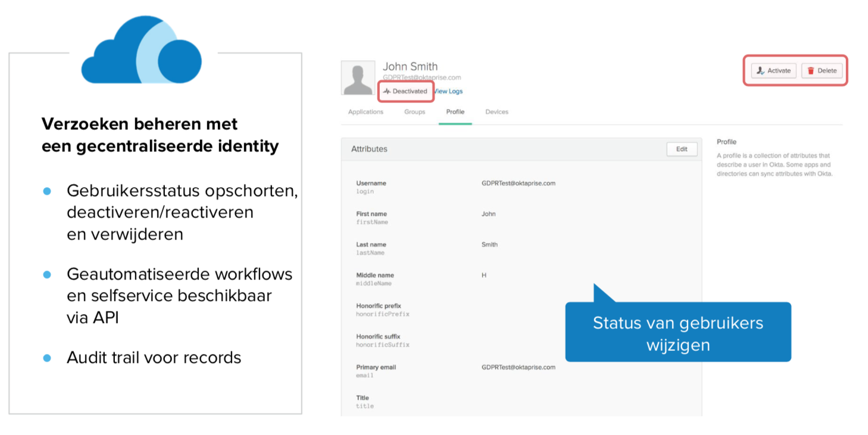The image size is (868, 435).
Task: Click the First name value John
Action: coord(488,214)
